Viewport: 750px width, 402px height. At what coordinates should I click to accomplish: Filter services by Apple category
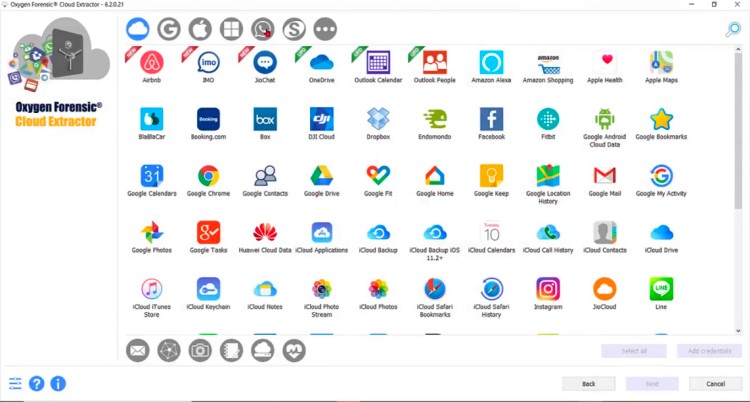200,30
